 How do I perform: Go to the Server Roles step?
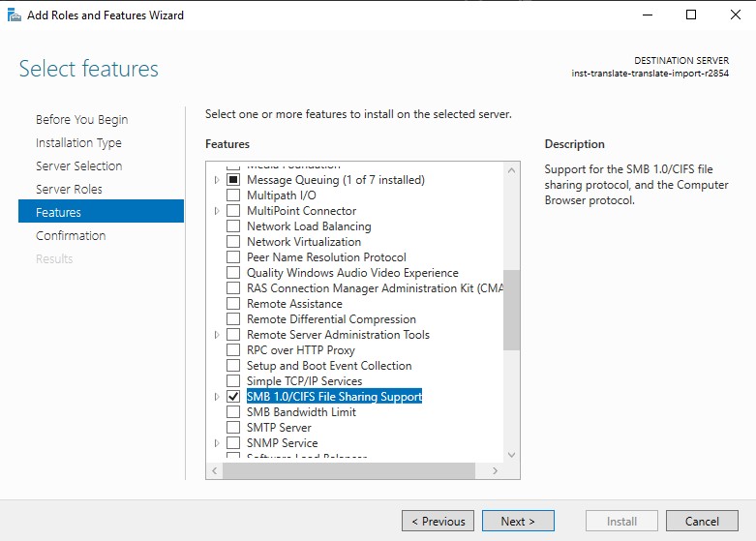[69, 189]
